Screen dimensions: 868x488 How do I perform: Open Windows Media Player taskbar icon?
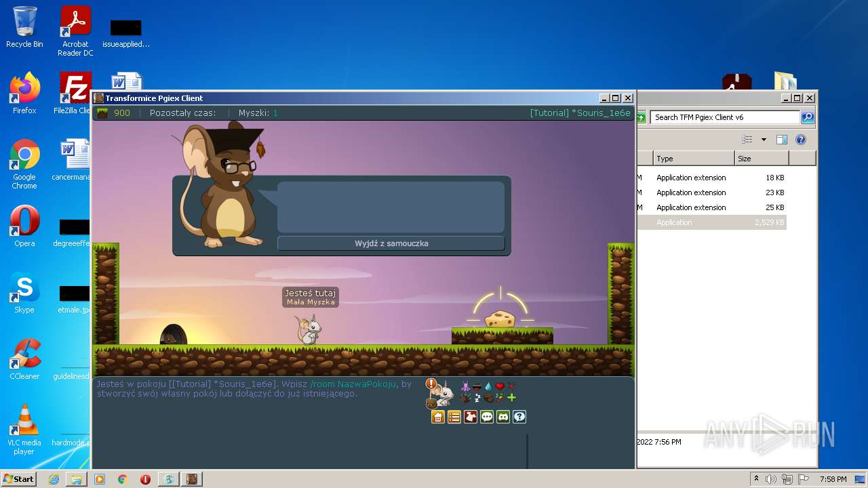click(x=100, y=479)
